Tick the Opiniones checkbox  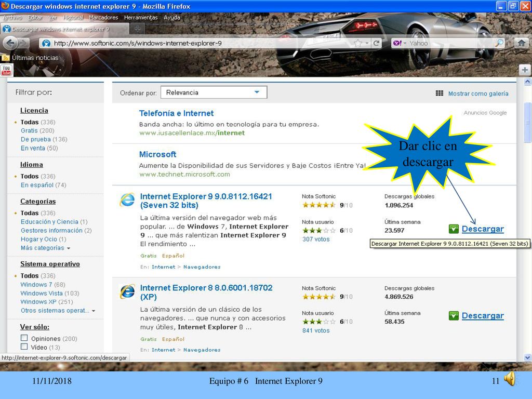(x=24, y=338)
